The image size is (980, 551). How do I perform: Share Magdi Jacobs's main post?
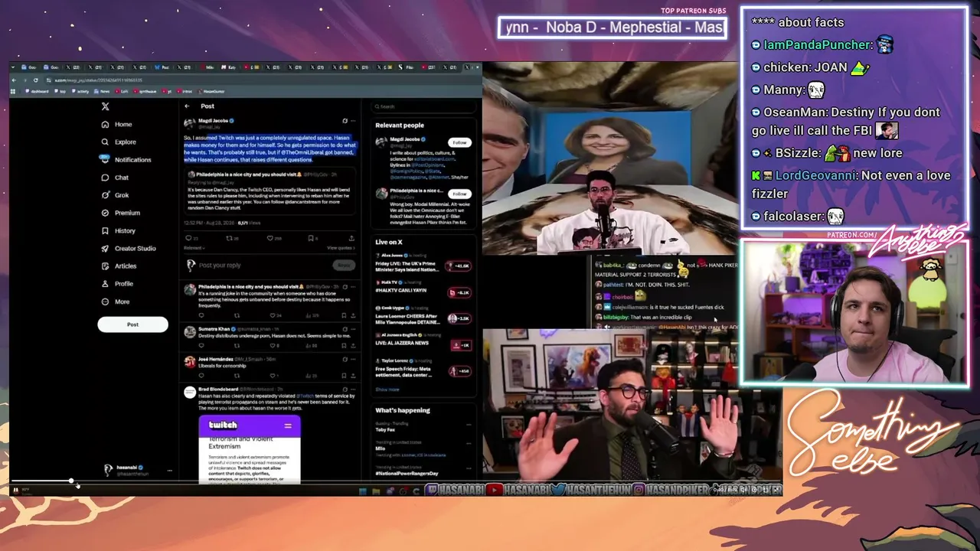351,238
